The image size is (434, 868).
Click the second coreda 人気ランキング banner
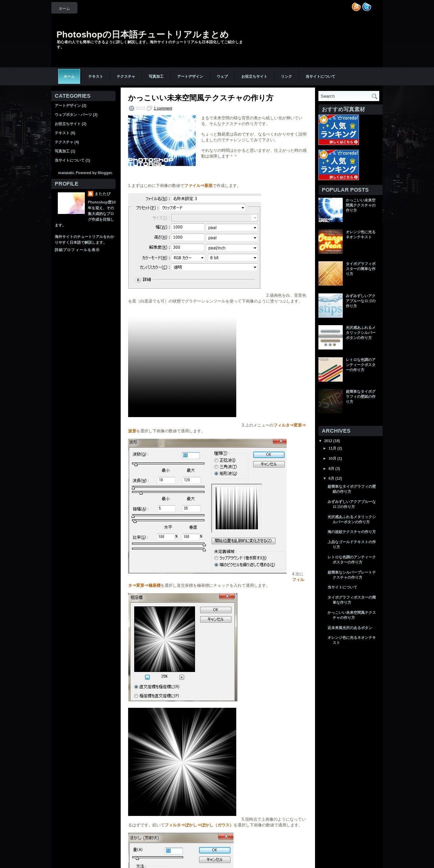coord(339,165)
